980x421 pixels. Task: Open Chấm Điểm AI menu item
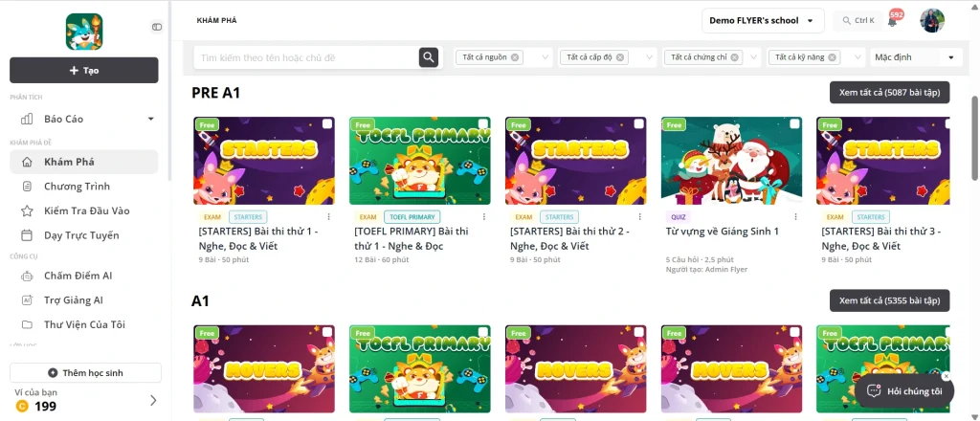pos(84,276)
